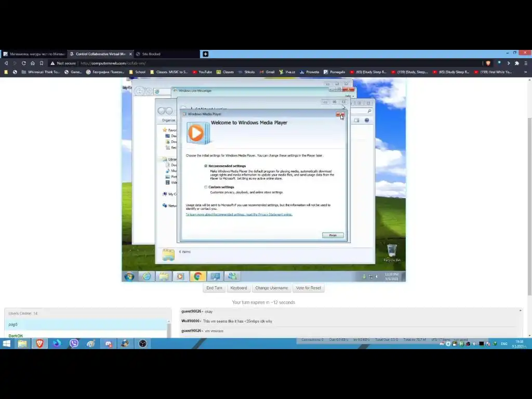Viewport: 532px width, 399px height.
Task: Open the Shkolo bookmark
Action: pyautogui.click(x=246, y=72)
